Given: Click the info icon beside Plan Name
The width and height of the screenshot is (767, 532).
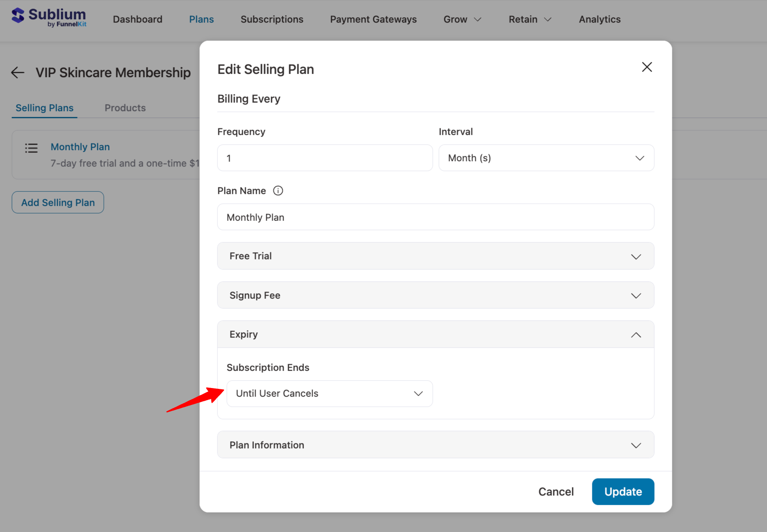Looking at the screenshot, I should pyautogui.click(x=278, y=190).
